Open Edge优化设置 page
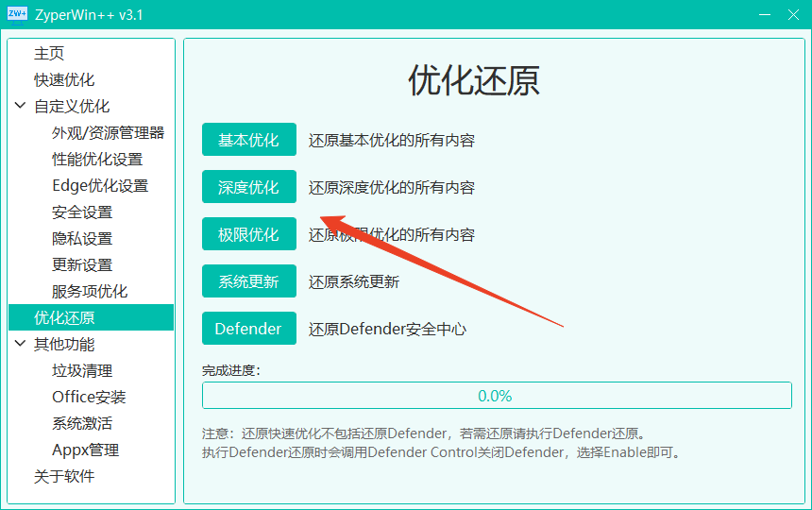 point(100,186)
